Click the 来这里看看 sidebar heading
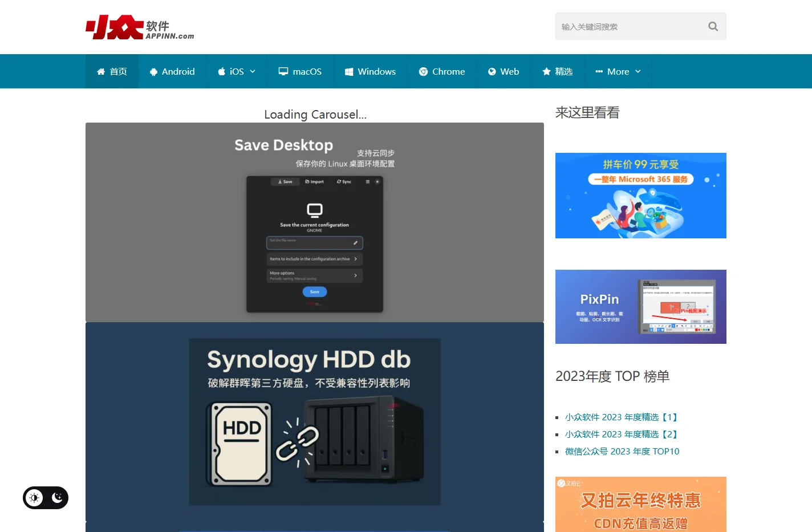812x532 pixels. pyautogui.click(x=587, y=112)
